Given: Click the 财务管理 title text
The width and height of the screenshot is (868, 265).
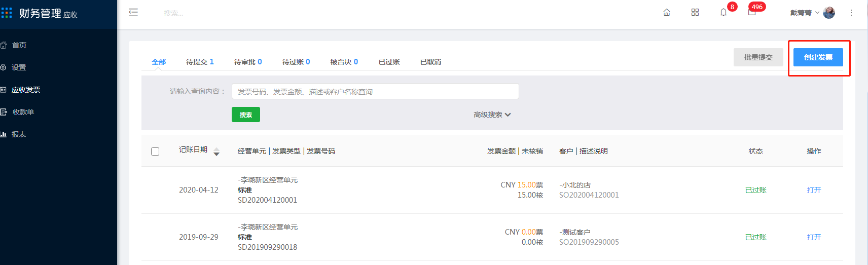Looking at the screenshot, I should click(x=40, y=13).
